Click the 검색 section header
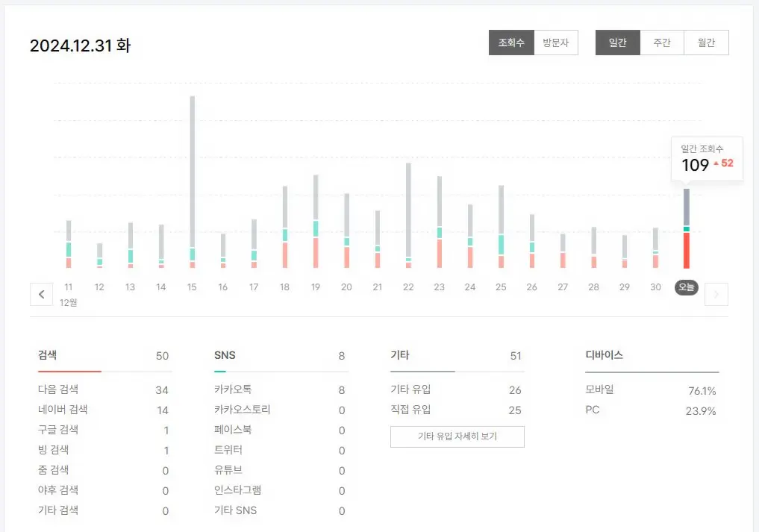 pyautogui.click(x=47, y=355)
